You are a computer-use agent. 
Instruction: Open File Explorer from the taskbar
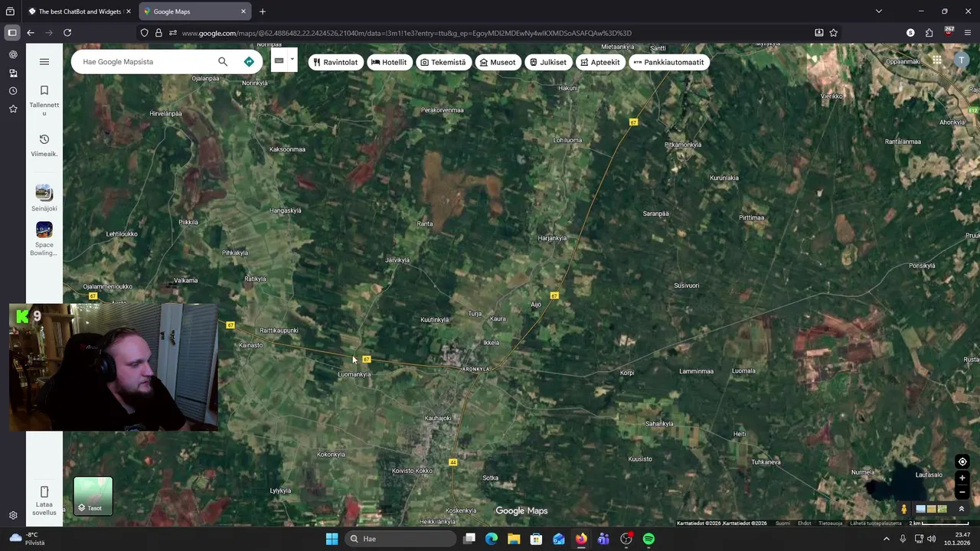pos(514,539)
